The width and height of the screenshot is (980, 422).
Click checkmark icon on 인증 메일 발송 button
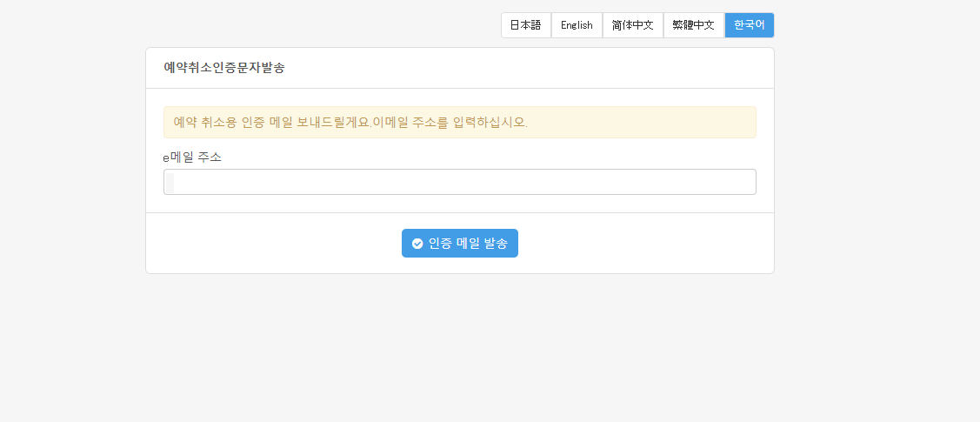point(417,244)
